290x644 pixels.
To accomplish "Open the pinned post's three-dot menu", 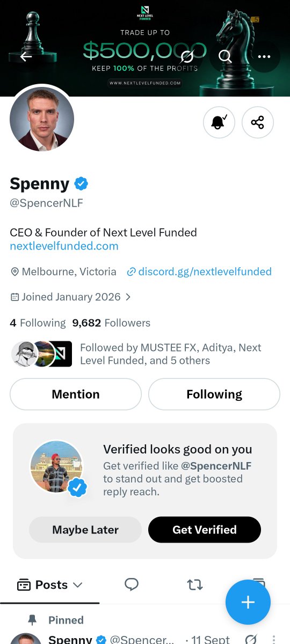I will 273,640.
